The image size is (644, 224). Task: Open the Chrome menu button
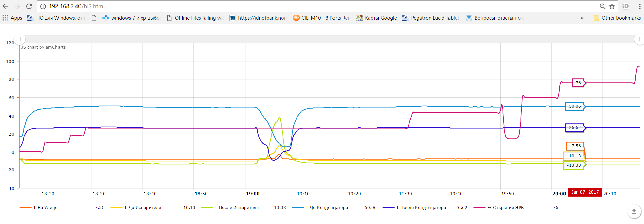[x=640, y=6]
